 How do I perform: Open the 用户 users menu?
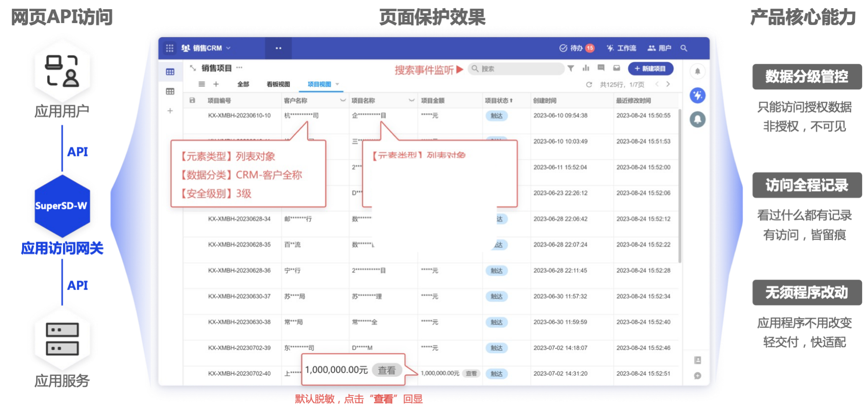tap(659, 48)
